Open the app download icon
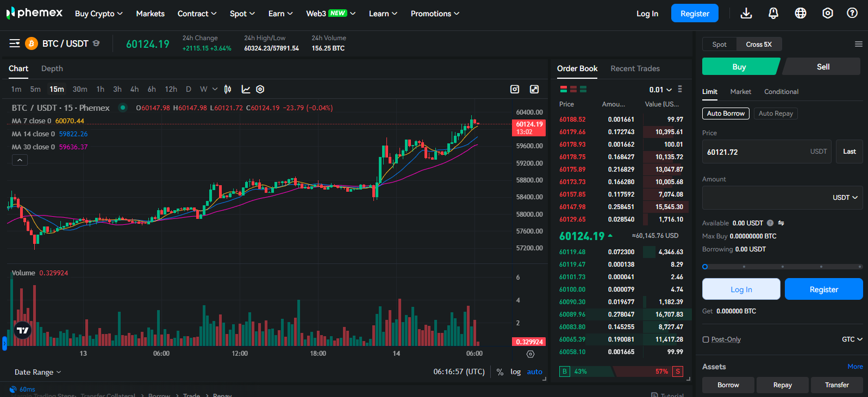Screen dimensions: 868x397 point(746,13)
